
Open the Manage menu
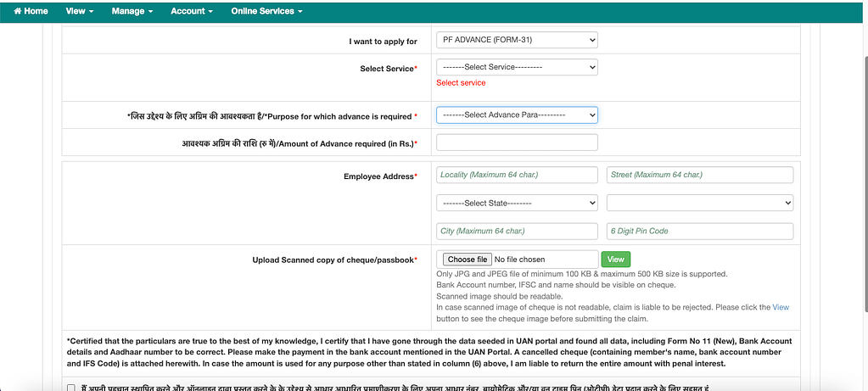tap(132, 11)
